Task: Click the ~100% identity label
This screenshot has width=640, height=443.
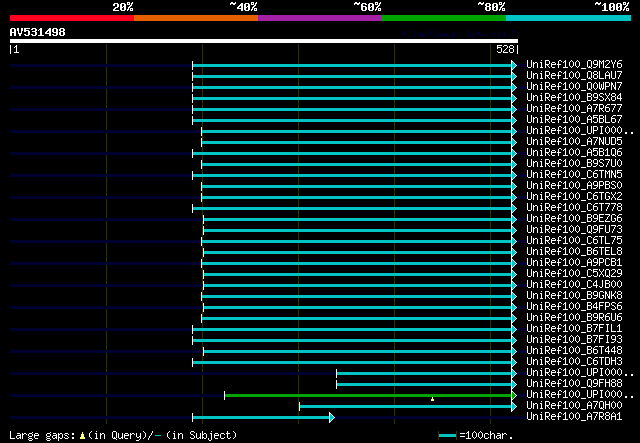Action: (612, 7)
